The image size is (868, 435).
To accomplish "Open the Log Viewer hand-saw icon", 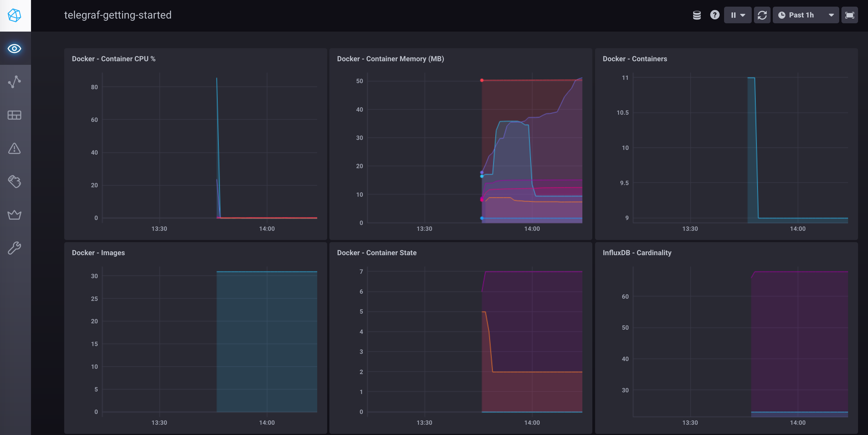I will 14,181.
